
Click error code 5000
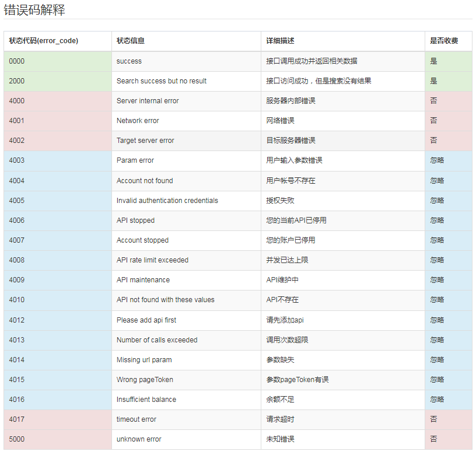point(17,439)
